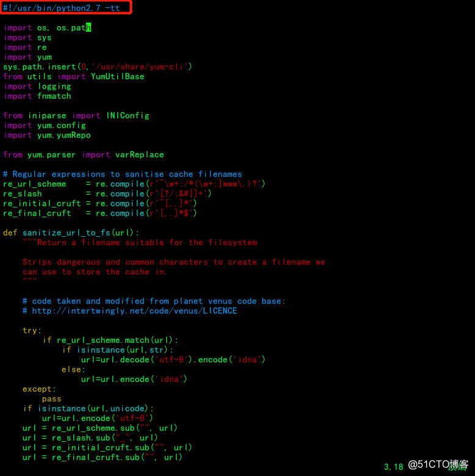Click 'if isinstance(url, str):' line
The image size is (475, 476).
coord(118,350)
